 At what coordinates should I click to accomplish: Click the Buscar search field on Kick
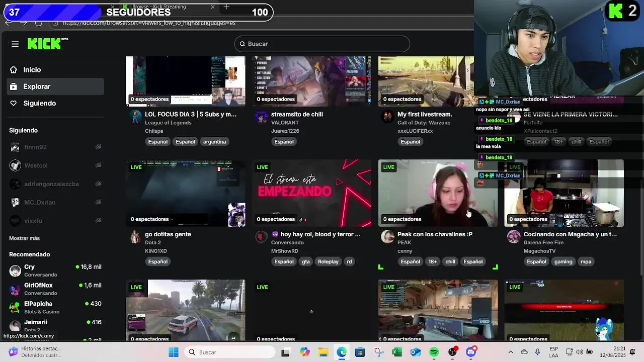[322, 44]
